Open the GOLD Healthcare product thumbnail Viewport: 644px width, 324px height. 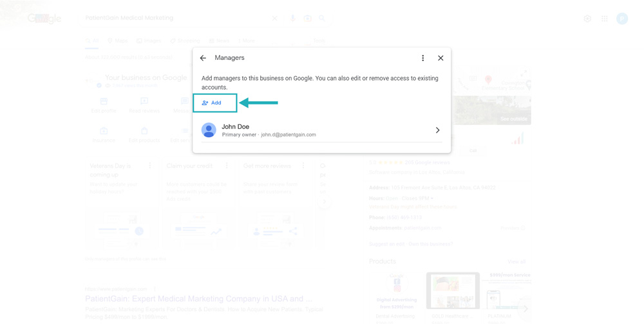(453, 291)
